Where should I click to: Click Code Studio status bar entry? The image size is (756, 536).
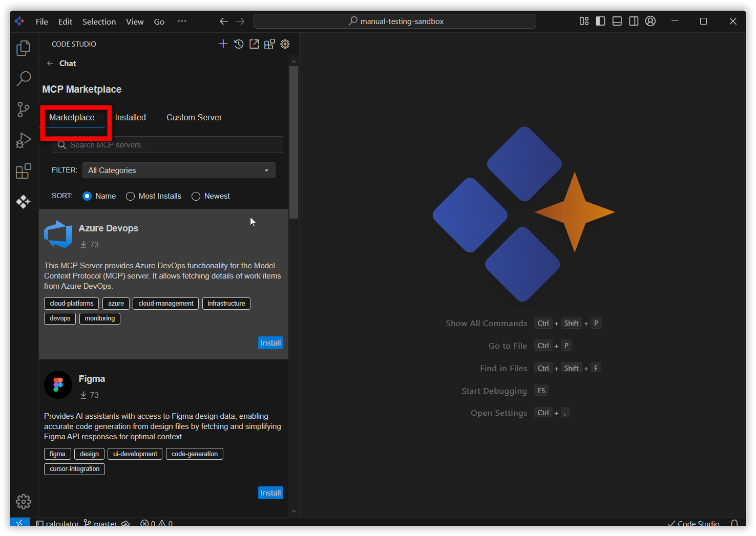[694, 523]
